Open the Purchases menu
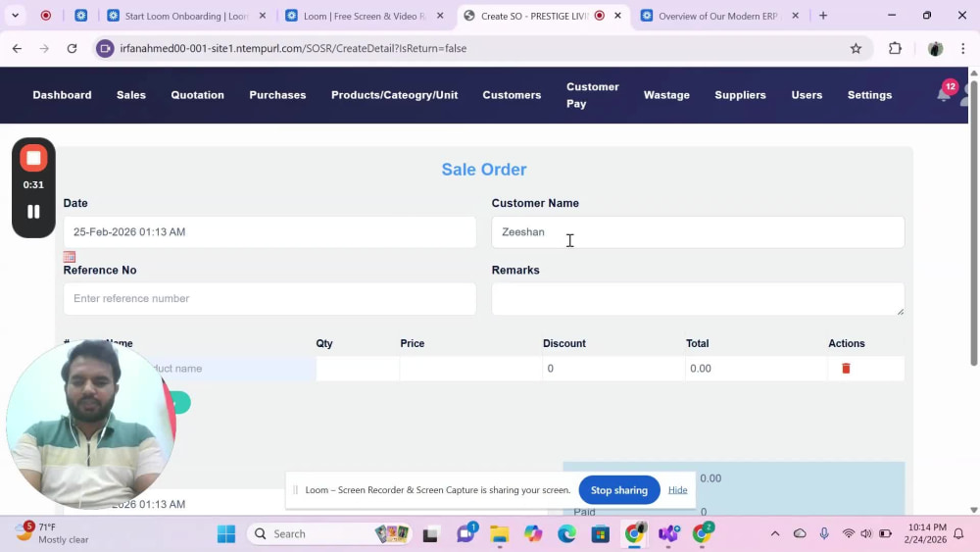The width and height of the screenshot is (980, 552). point(277,95)
